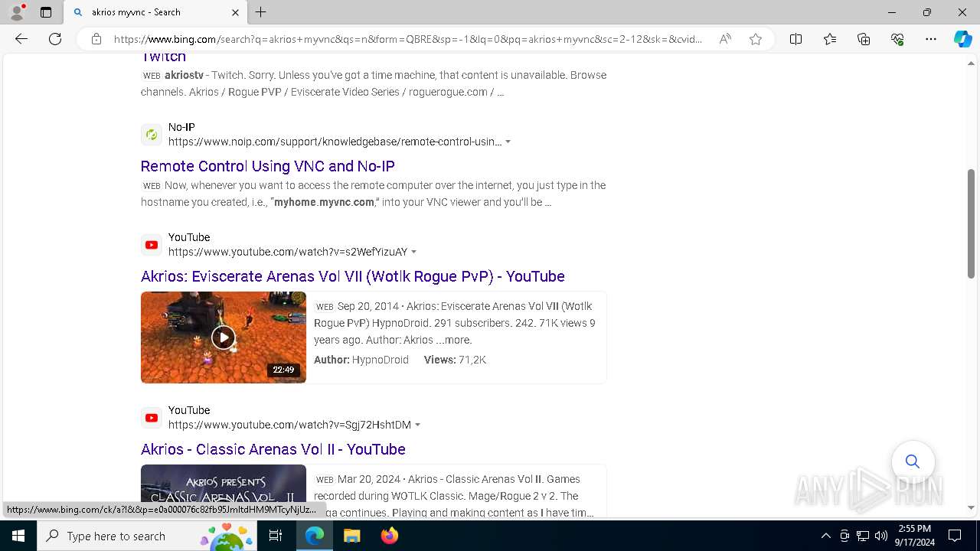The width and height of the screenshot is (980, 551).
Task: Click the youtube.com watch?v=s2WefYizuAY URL
Action: point(288,252)
